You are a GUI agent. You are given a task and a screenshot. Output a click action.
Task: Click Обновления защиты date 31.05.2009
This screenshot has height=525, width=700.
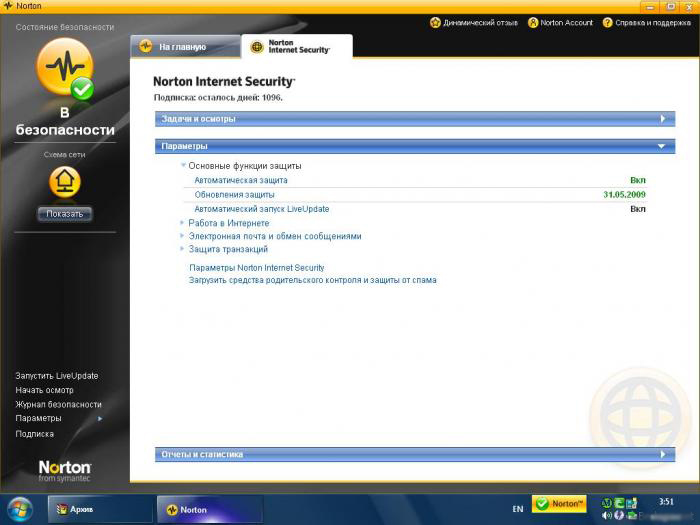(625, 194)
